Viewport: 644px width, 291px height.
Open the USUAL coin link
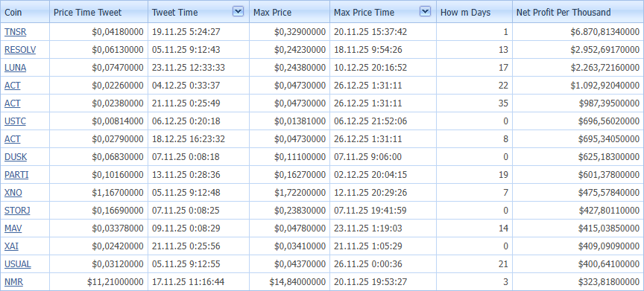click(x=18, y=264)
